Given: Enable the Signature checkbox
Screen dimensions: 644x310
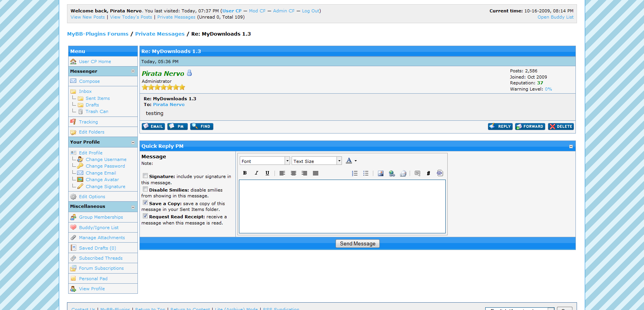Looking at the screenshot, I should (x=145, y=176).
